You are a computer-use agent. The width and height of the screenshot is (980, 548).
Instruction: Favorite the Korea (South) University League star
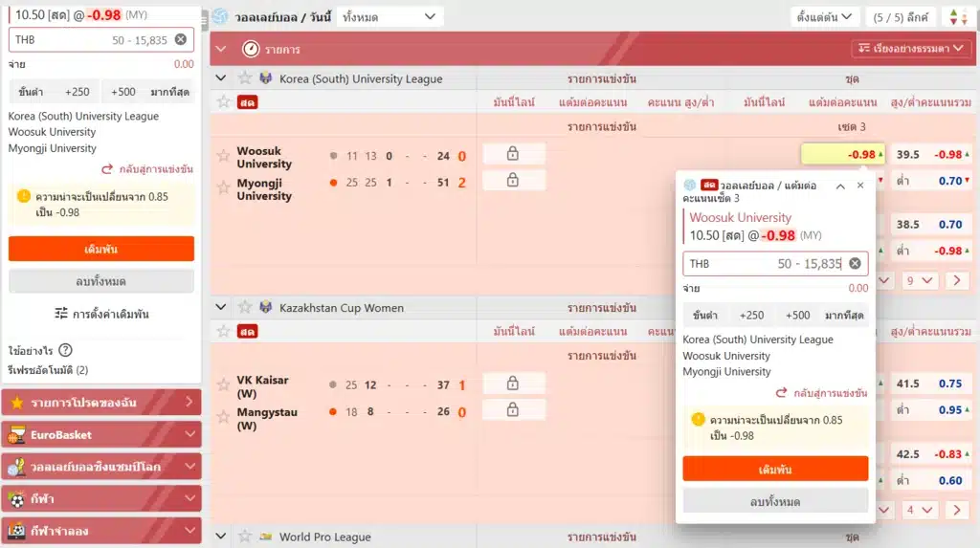point(244,78)
